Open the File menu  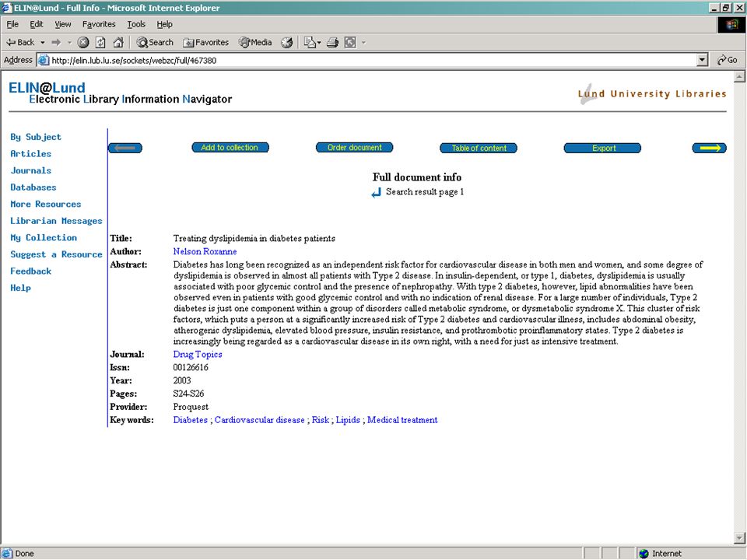[x=12, y=24]
